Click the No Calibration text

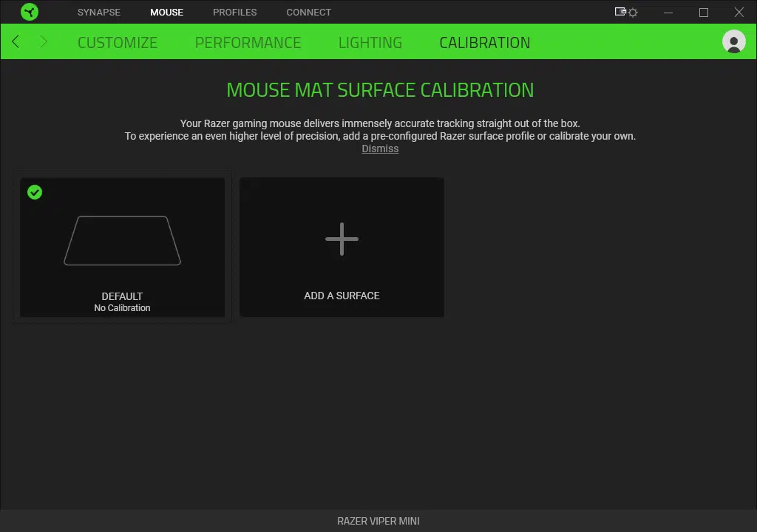(122, 308)
